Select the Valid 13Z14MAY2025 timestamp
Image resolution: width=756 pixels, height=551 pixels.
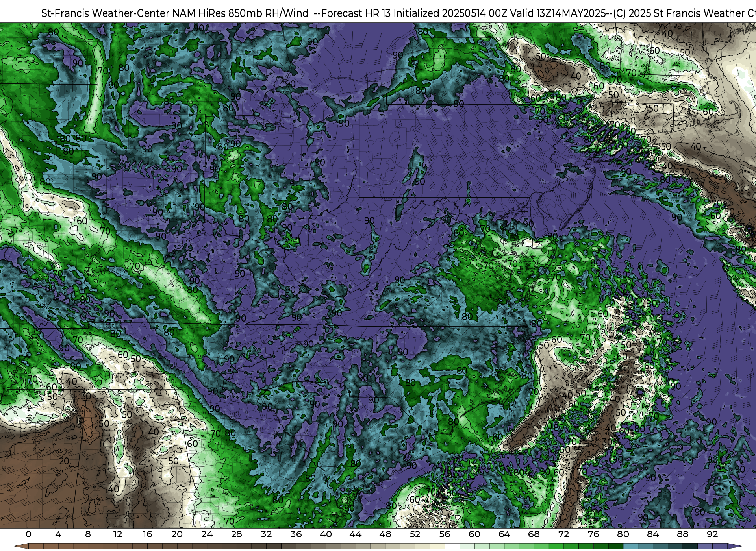(559, 13)
